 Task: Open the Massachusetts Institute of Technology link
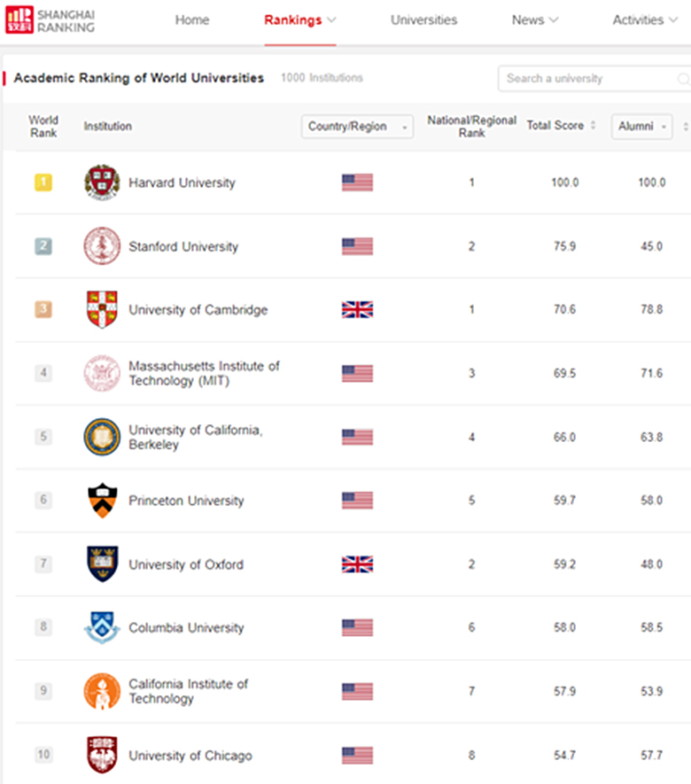(204, 373)
